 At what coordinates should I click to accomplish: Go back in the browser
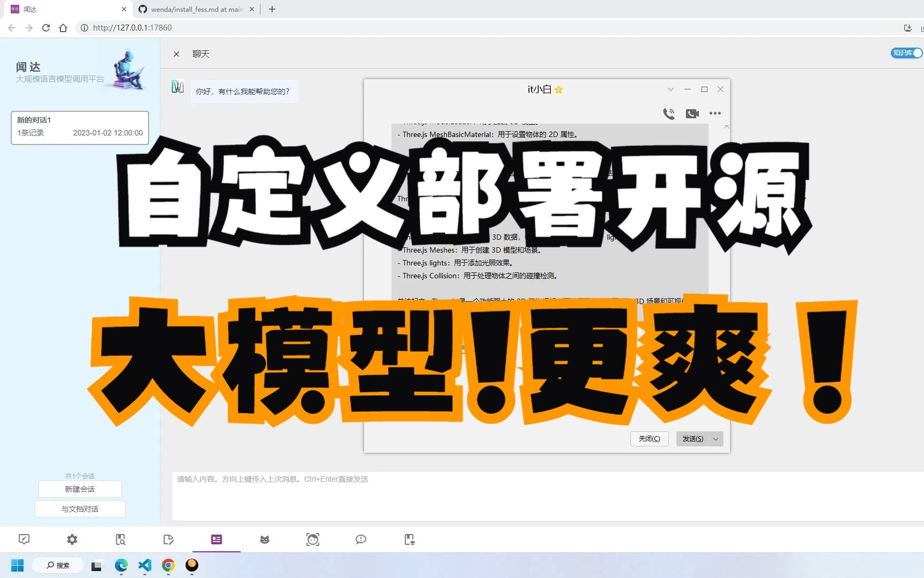tap(12, 28)
